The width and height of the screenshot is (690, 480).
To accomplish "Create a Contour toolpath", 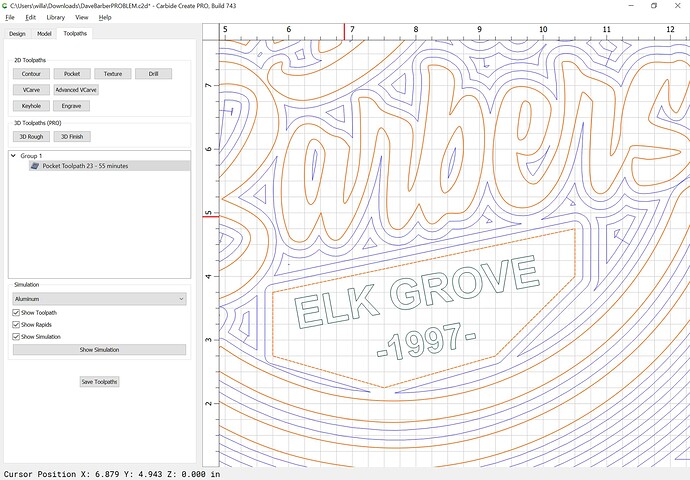I will 31,74.
